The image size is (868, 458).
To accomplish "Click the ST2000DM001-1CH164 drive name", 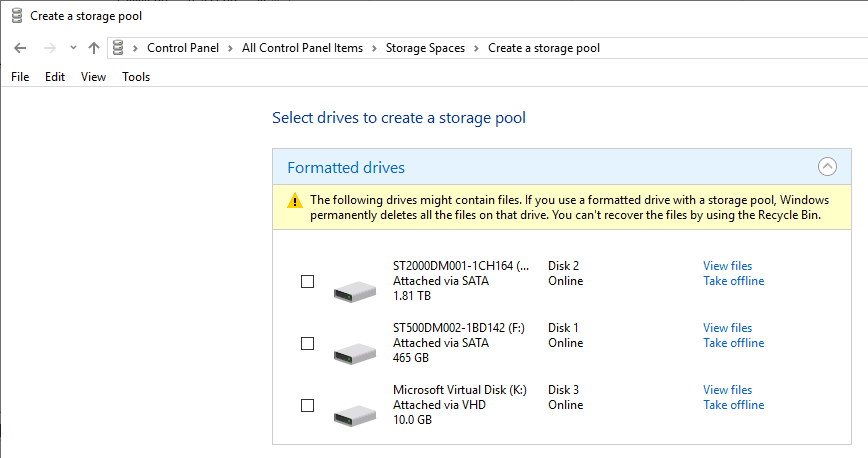I will 461,266.
